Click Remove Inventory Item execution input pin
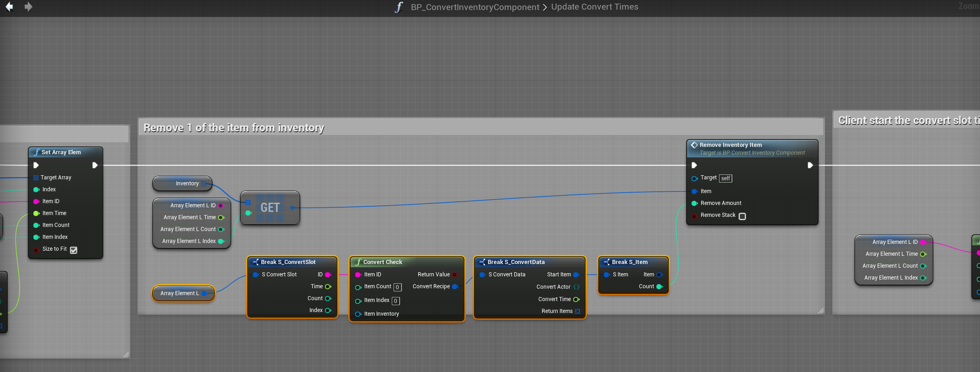The height and width of the screenshot is (372, 980). click(x=694, y=165)
